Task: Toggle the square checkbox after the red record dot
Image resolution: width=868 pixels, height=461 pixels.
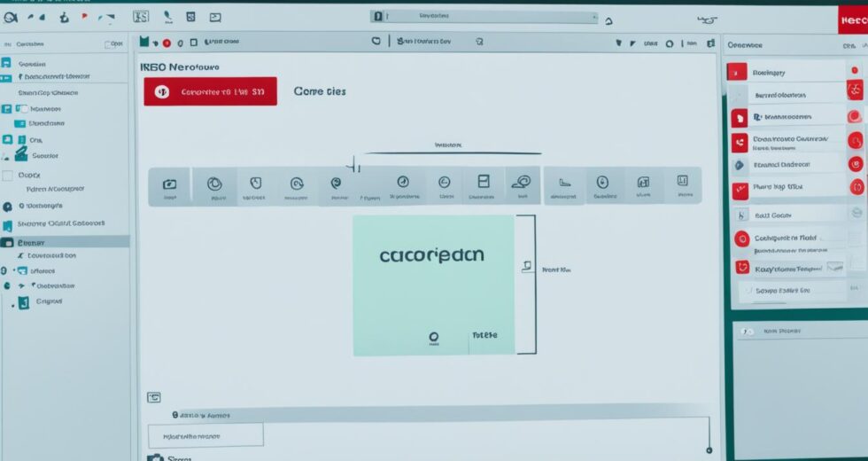Action: (x=194, y=43)
